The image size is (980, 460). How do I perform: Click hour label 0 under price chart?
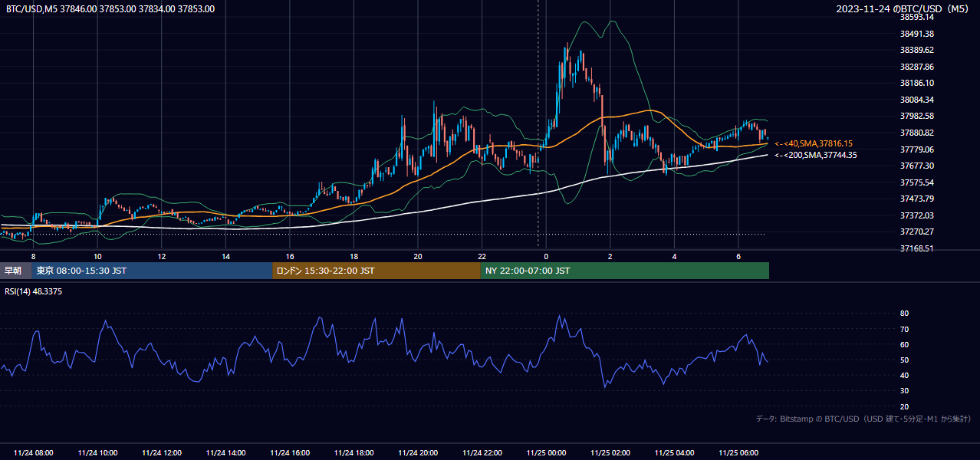(546, 256)
